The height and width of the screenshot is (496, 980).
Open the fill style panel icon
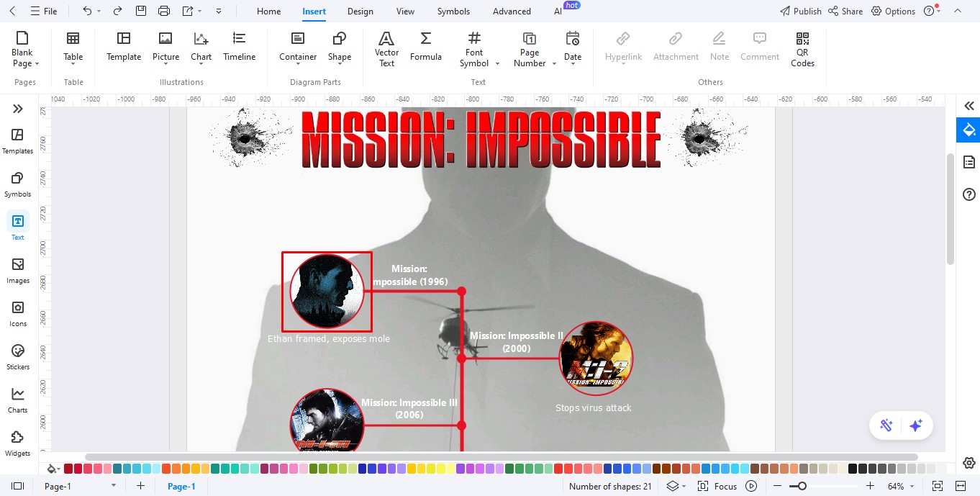pyautogui.click(x=968, y=130)
